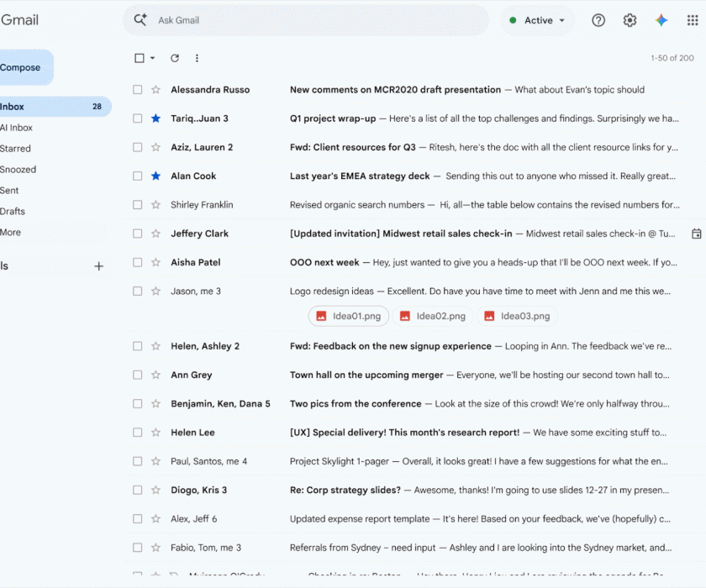Open the Settings gear icon
The height and width of the screenshot is (588, 706).
(x=630, y=20)
